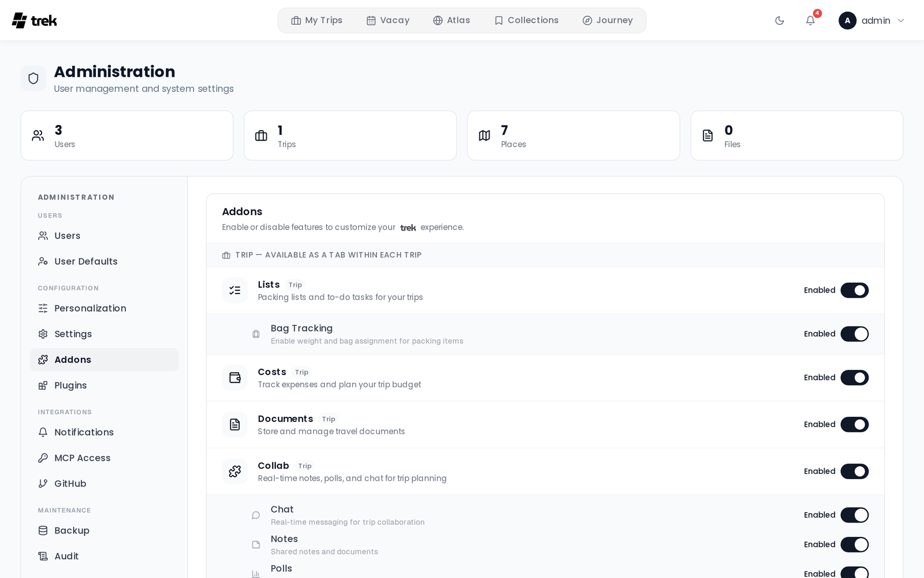Open Users in admin sidebar
This screenshot has width=924, height=578.
coord(104,236)
